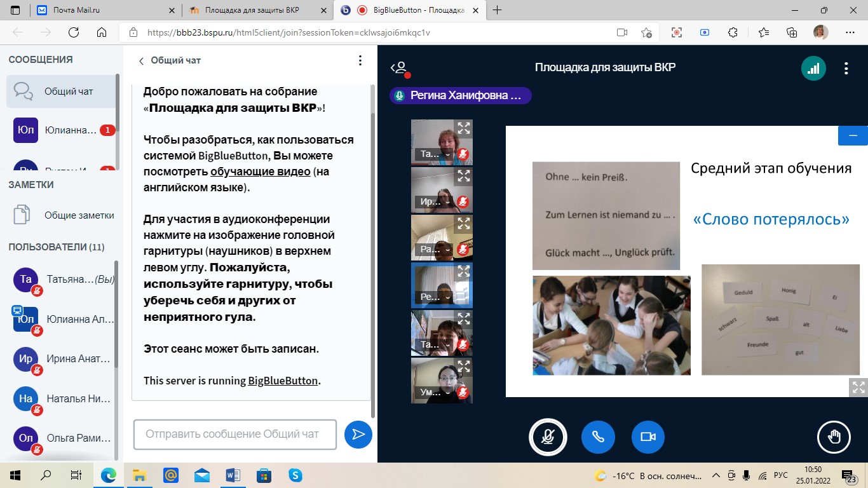
Task: Open the meeting options three-dot menu
Action: point(846,69)
